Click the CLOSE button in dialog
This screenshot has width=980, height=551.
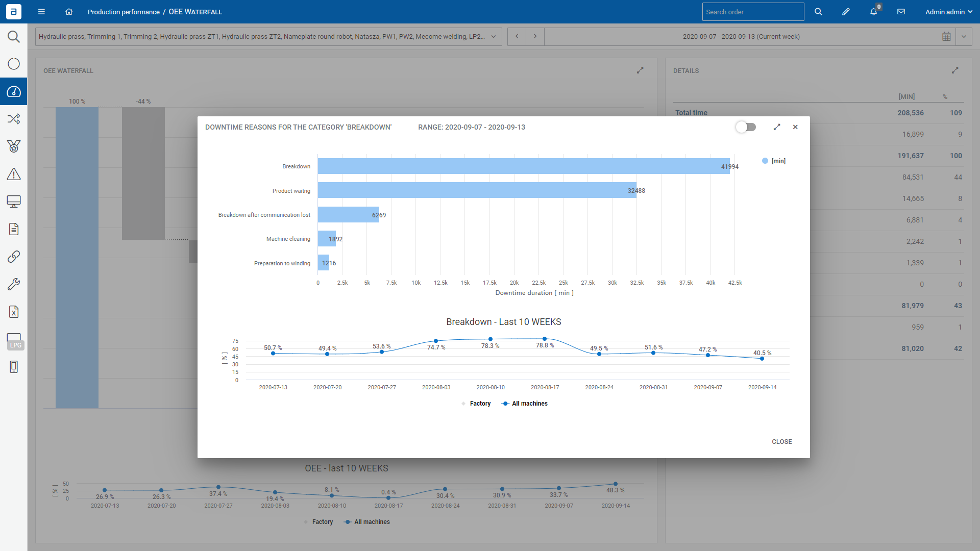781,442
